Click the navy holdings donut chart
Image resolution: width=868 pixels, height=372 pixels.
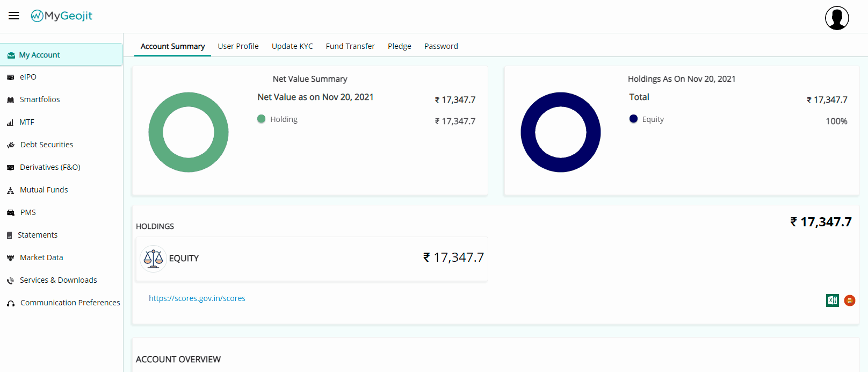[x=561, y=132]
